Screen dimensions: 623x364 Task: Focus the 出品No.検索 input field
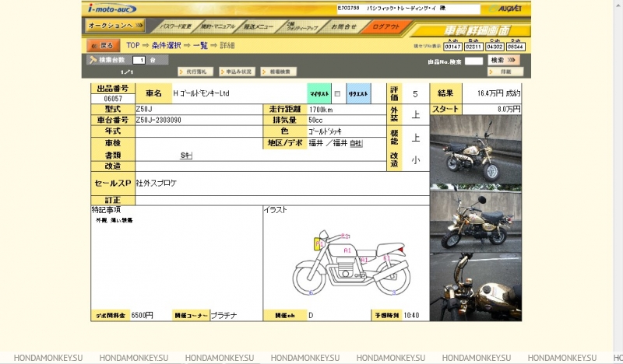click(x=473, y=61)
